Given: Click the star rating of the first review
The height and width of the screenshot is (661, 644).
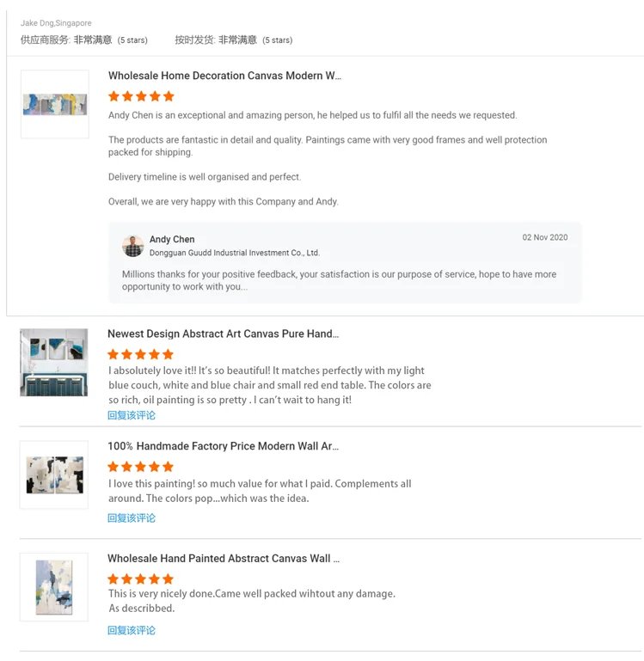Looking at the screenshot, I should point(141,96).
